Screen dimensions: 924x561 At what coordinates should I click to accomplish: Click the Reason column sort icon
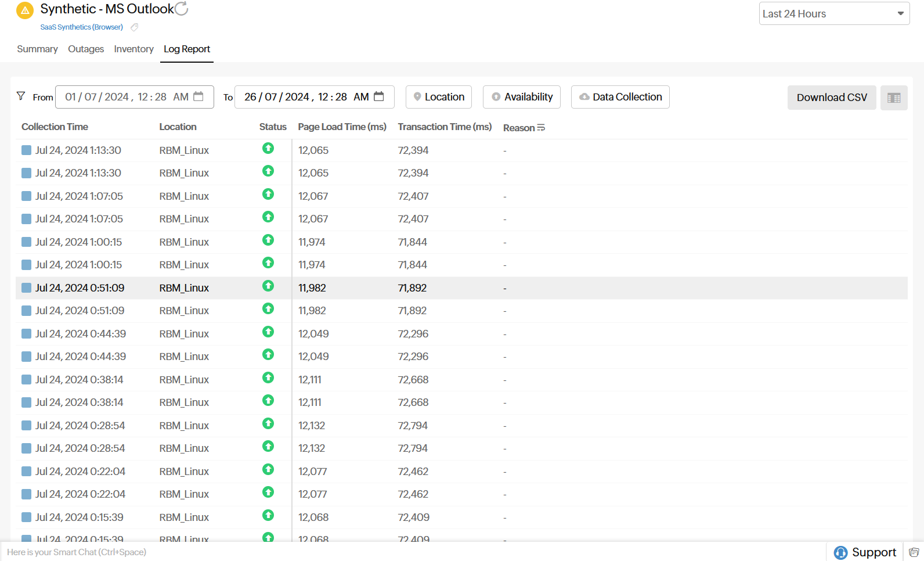541,128
